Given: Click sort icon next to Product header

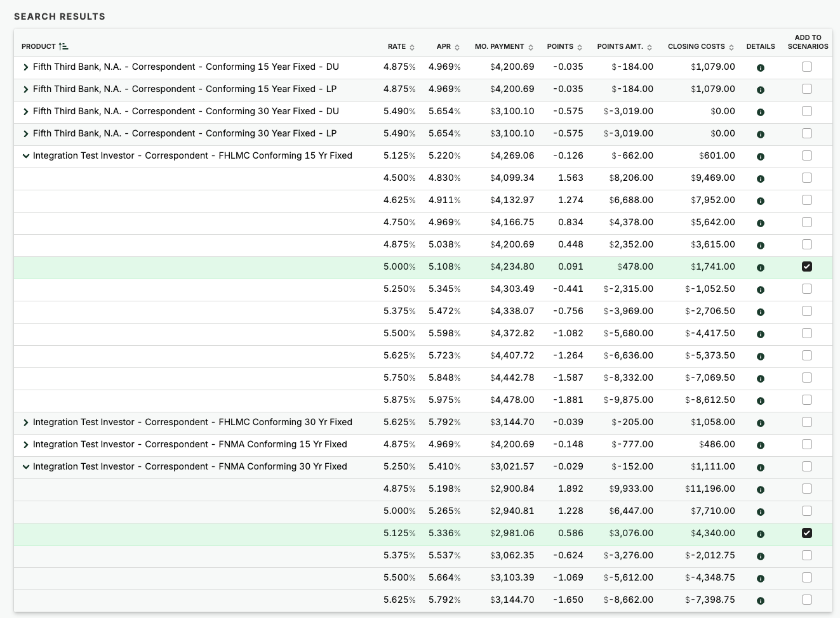Looking at the screenshot, I should click(63, 47).
